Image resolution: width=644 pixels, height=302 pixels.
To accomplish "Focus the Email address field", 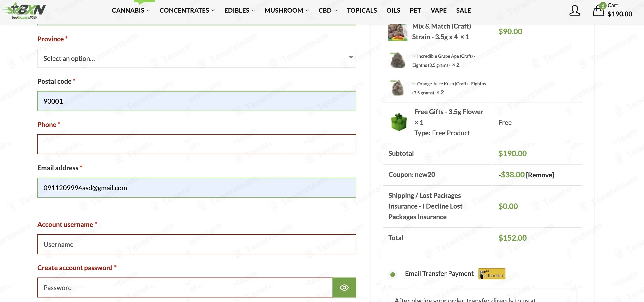I will tap(197, 188).
